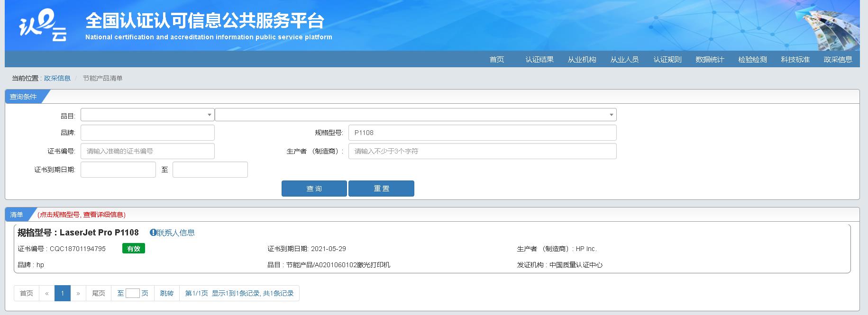Click the 查询 search button
The height and width of the screenshot is (315, 868).
pyautogui.click(x=314, y=189)
